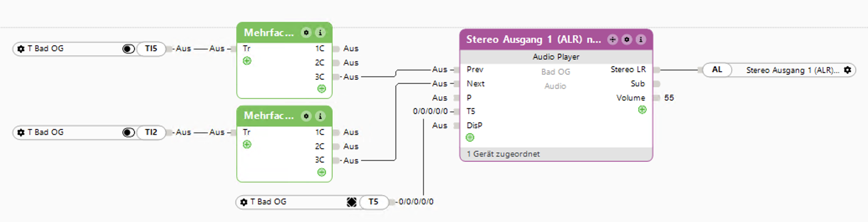
Task: Expand inputs with plus under Tr, top block
Action: (x=247, y=61)
